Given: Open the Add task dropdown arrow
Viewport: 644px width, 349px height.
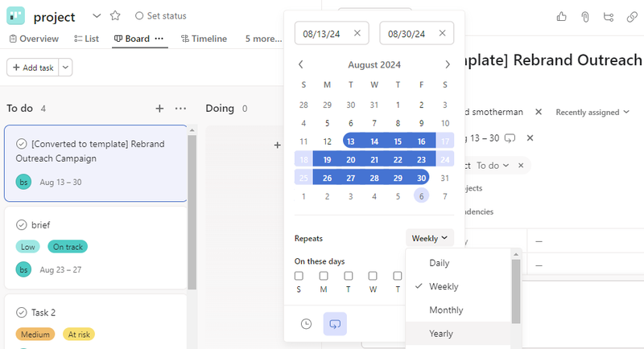Looking at the screenshot, I should [65, 68].
